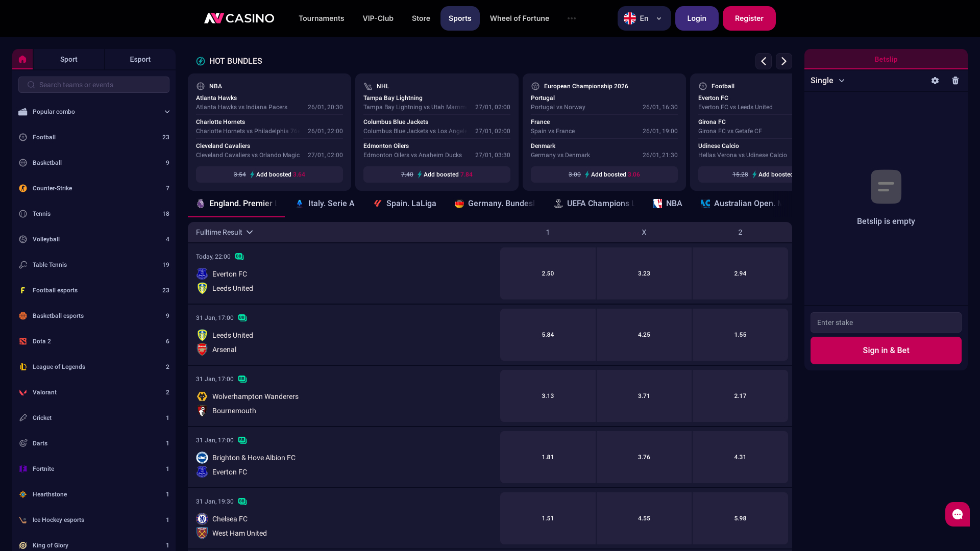Screen dimensions: 980x551
Task: Expand the Popular combo section
Action: tap(93, 112)
